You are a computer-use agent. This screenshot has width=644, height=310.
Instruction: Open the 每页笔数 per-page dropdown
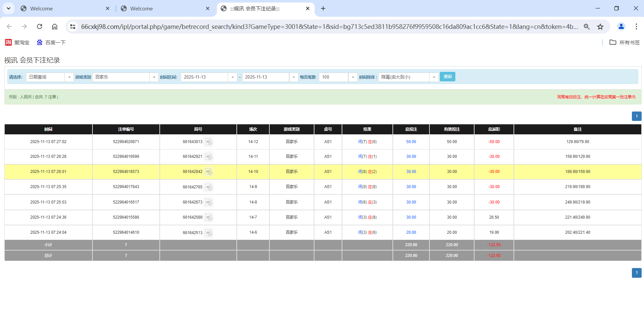pos(352,77)
